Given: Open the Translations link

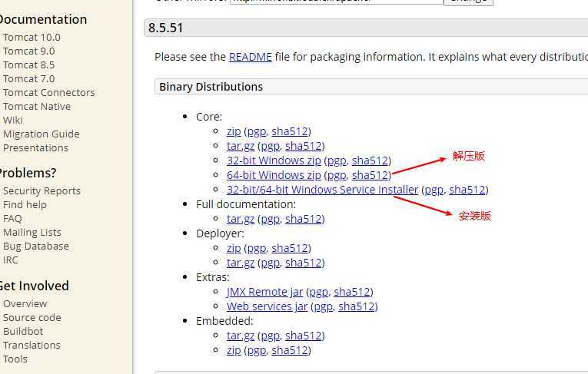Looking at the screenshot, I should pyautogui.click(x=32, y=345).
